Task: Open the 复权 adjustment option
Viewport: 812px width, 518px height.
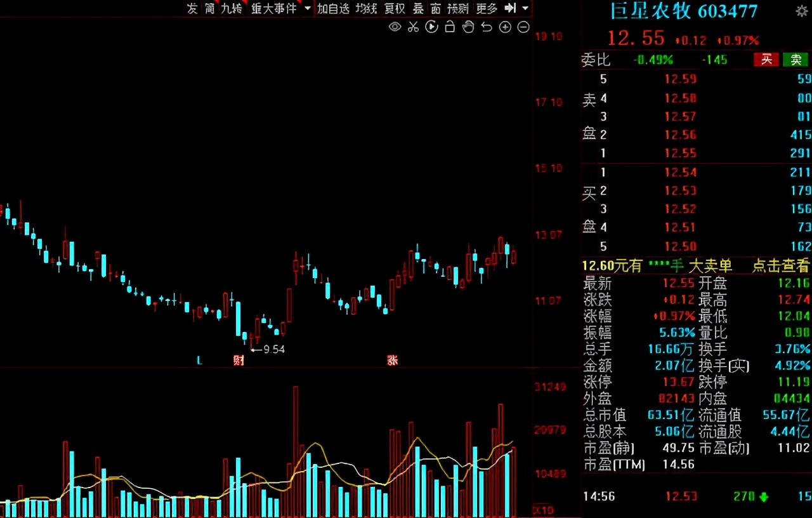Action: (x=395, y=8)
